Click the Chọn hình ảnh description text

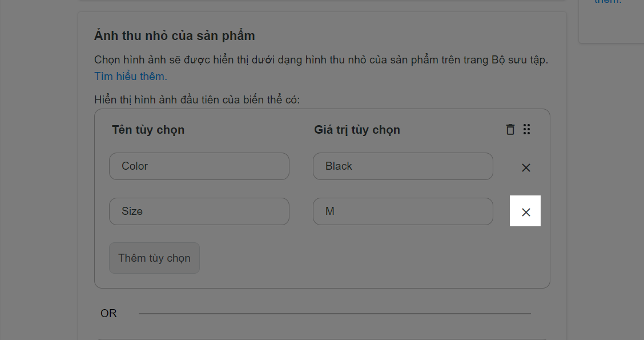(321, 60)
